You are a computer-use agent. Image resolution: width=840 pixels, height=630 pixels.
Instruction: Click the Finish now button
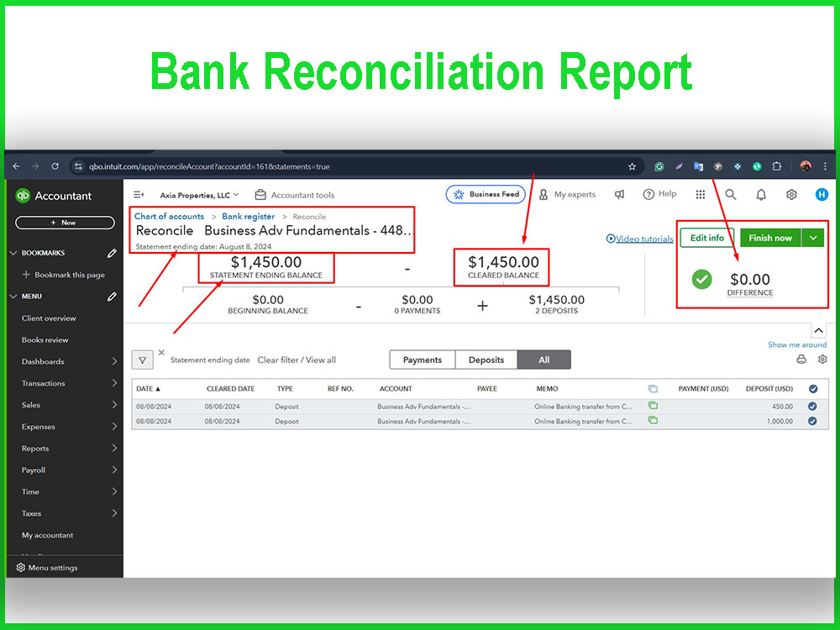click(770, 238)
